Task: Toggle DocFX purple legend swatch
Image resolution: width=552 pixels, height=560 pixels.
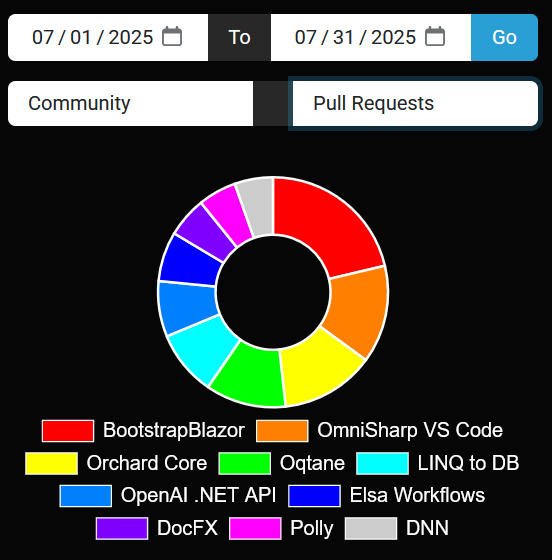Action: pyautogui.click(x=122, y=528)
